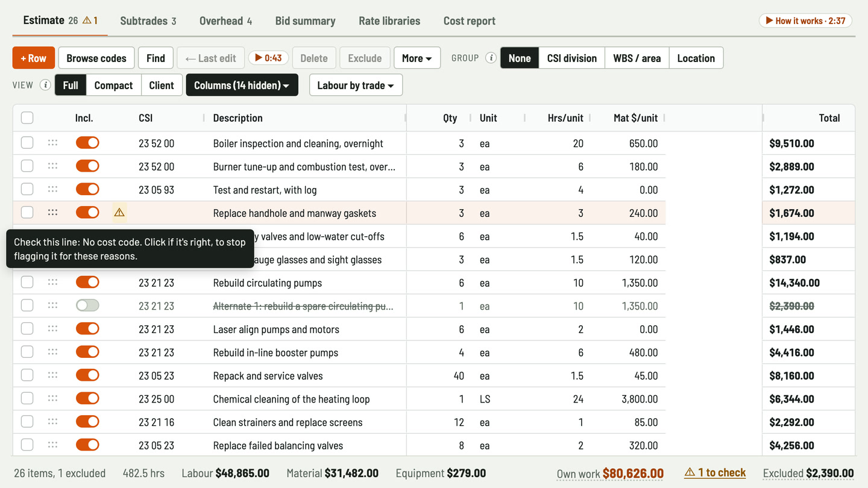Screen dimensions: 868x488
Task: Click drag handle on Rebuild circulating pumps row
Action: coord(52,282)
